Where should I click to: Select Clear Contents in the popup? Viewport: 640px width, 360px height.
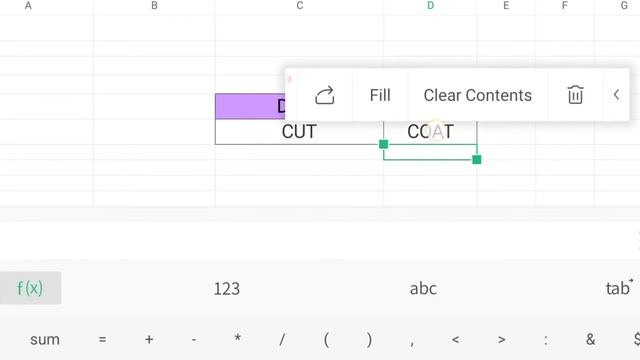[478, 95]
